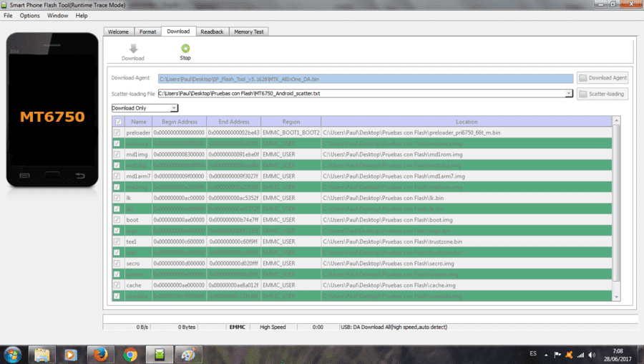The width and height of the screenshot is (644, 364).
Task: Uncheck the system row checkbox
Action: tap(117, 274)
